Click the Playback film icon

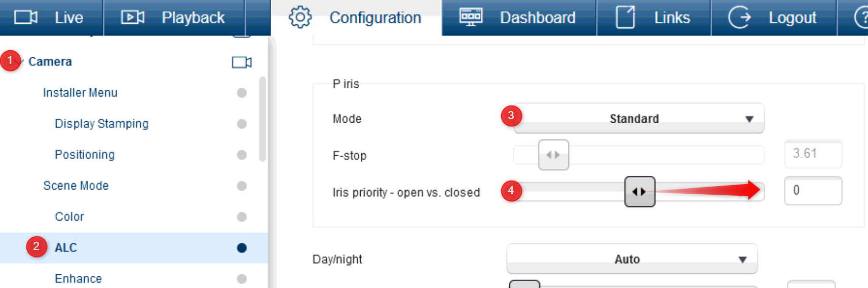pos(133,18)
